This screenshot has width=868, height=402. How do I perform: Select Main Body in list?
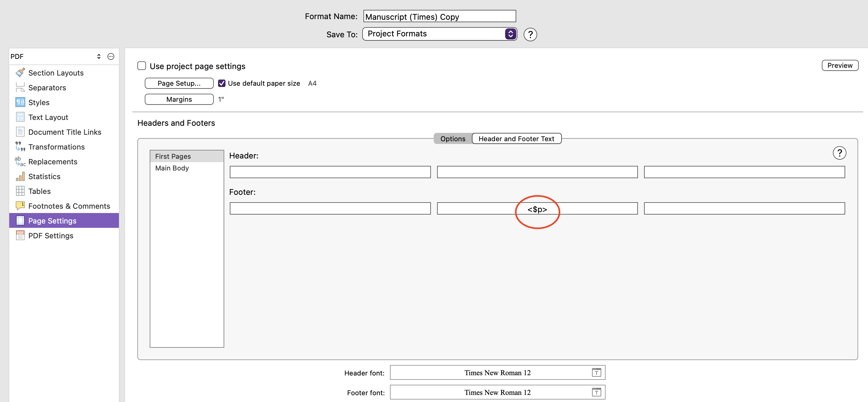click(x=172, y=168)
